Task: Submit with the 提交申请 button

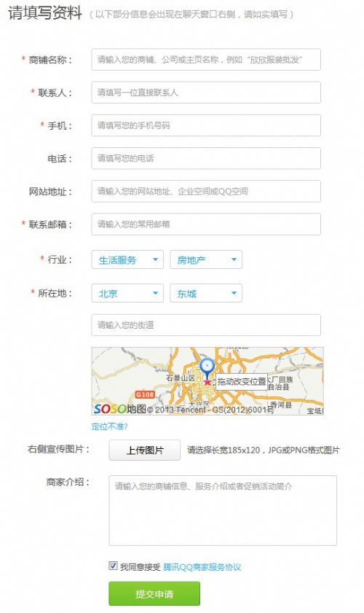Action: pyautogui.click(x=154, y=593)
